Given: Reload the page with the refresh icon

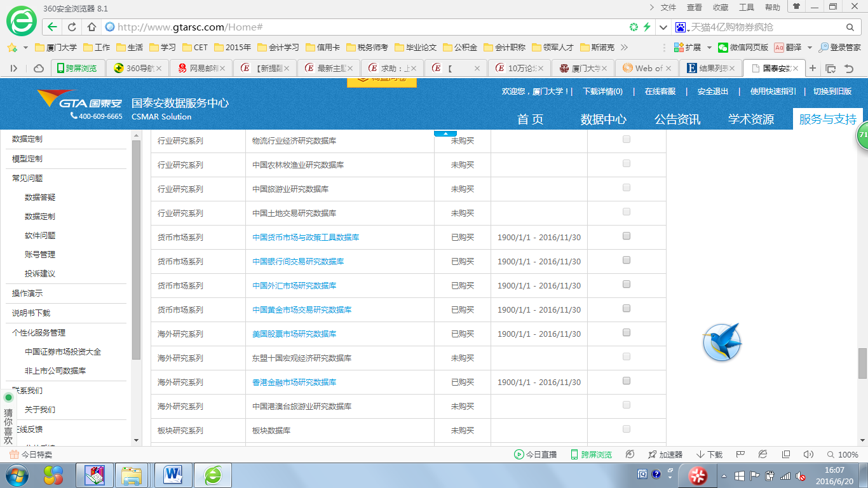Looking at the screenshot, I should point(72,27).
